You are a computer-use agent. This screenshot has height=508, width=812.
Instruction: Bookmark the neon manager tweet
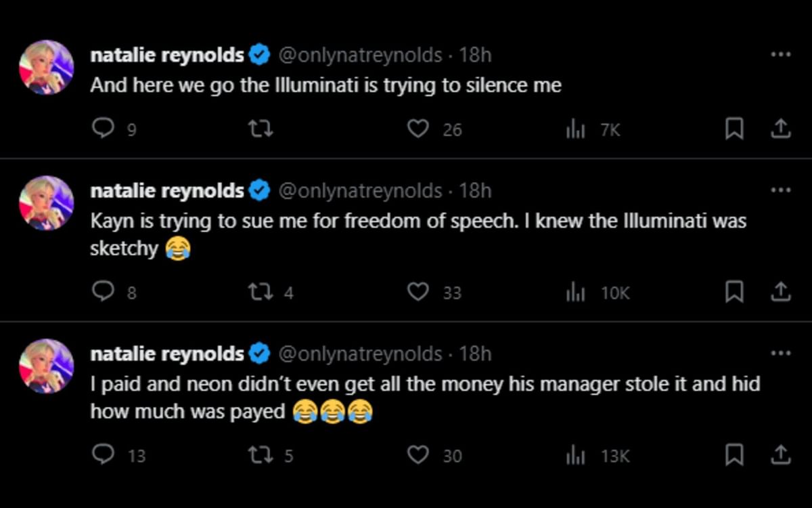[x=734, y=454]
